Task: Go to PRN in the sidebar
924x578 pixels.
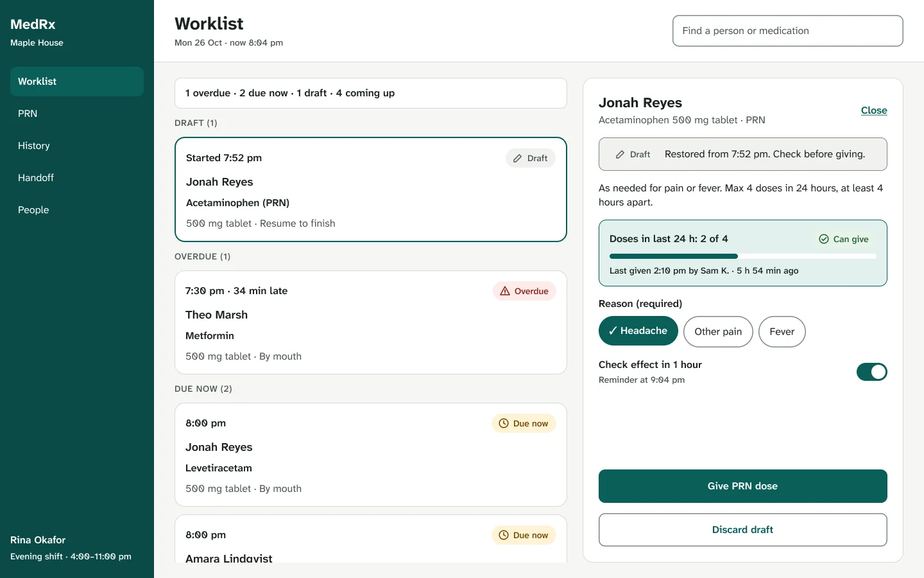Action: [77, 114]
